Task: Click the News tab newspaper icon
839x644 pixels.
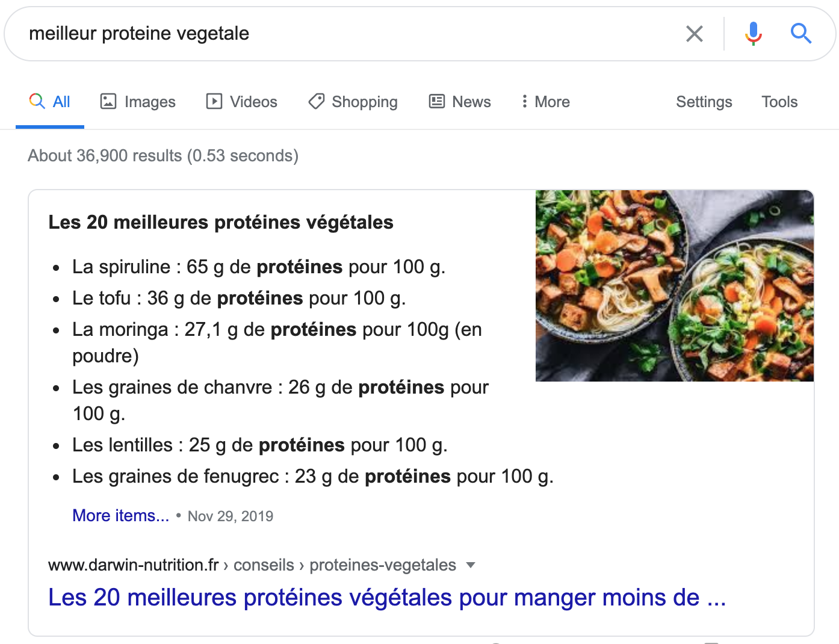Action: [x=437, y=101]
